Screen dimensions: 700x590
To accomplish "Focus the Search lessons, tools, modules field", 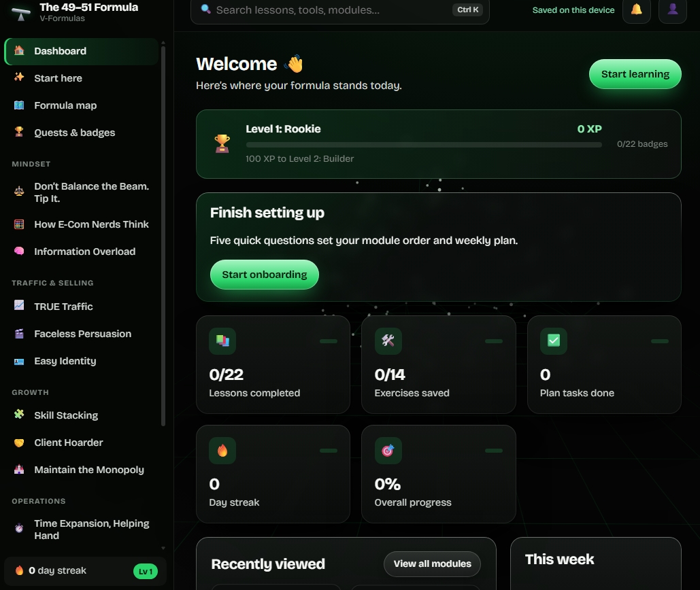I will [339, 10].
